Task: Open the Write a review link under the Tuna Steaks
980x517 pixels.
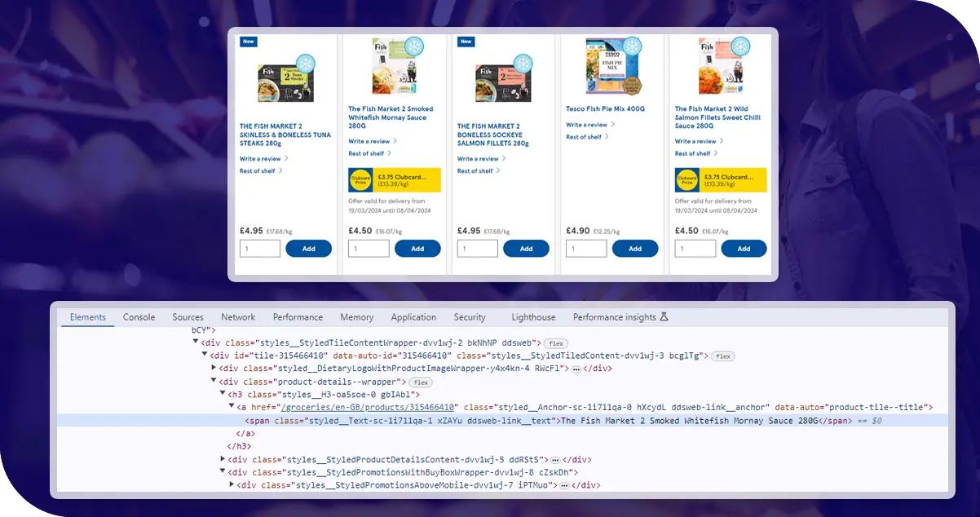Action: pyautogui.click(x=260, y=159)
